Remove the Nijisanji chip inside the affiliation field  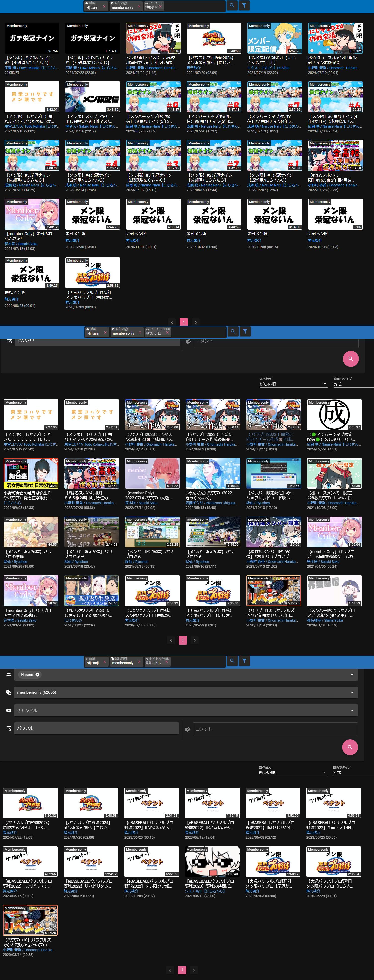coord(37,675)
